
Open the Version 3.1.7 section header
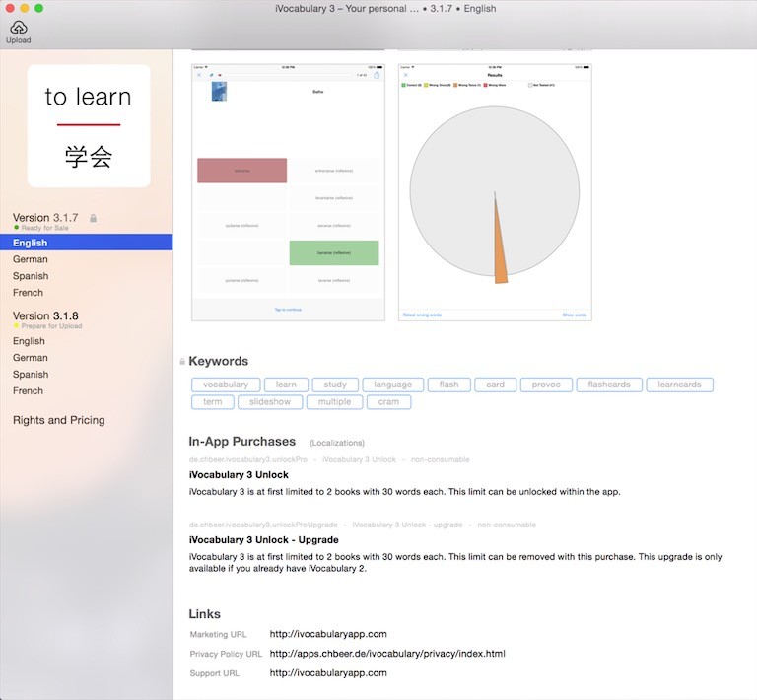click(x=45, y=218)
